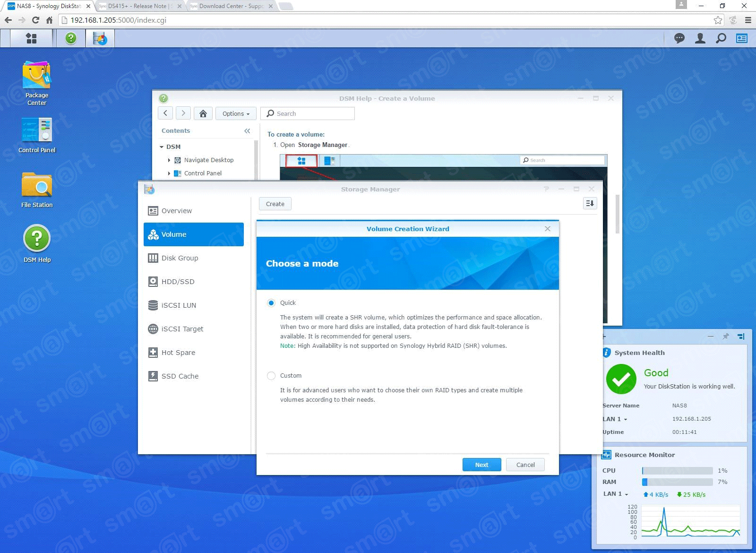
Task: Open the iSCSI Target section
Action: pyautogui.click(x=194, y=329)
